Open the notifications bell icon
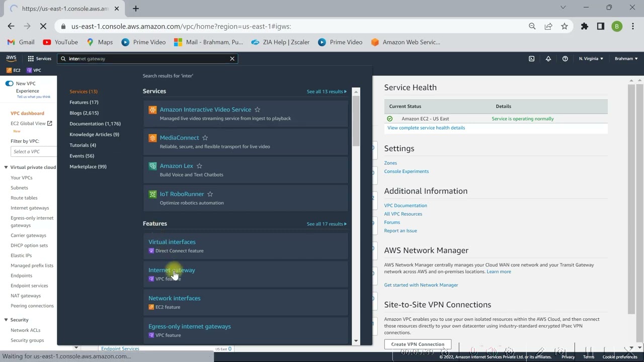Screen dimensions: 644x362 click(548, 59)
